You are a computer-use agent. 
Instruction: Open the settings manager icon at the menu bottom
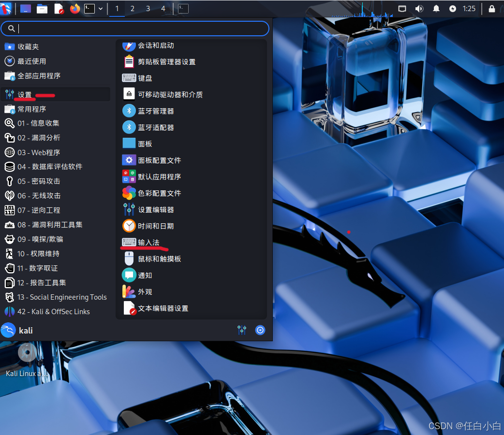click(x=242, y=330)
